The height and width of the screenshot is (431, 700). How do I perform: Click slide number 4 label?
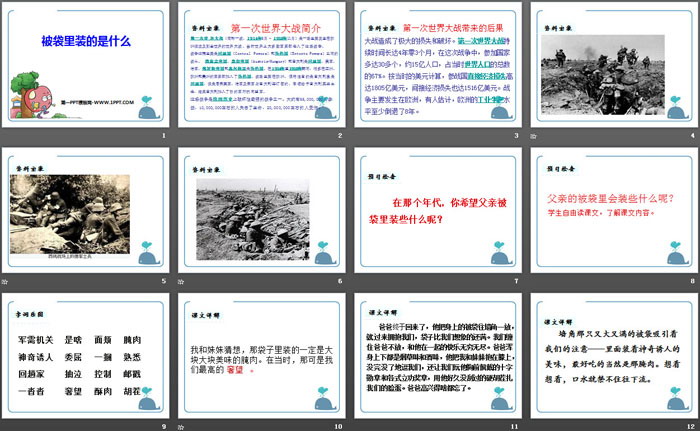tap(693, 135)
